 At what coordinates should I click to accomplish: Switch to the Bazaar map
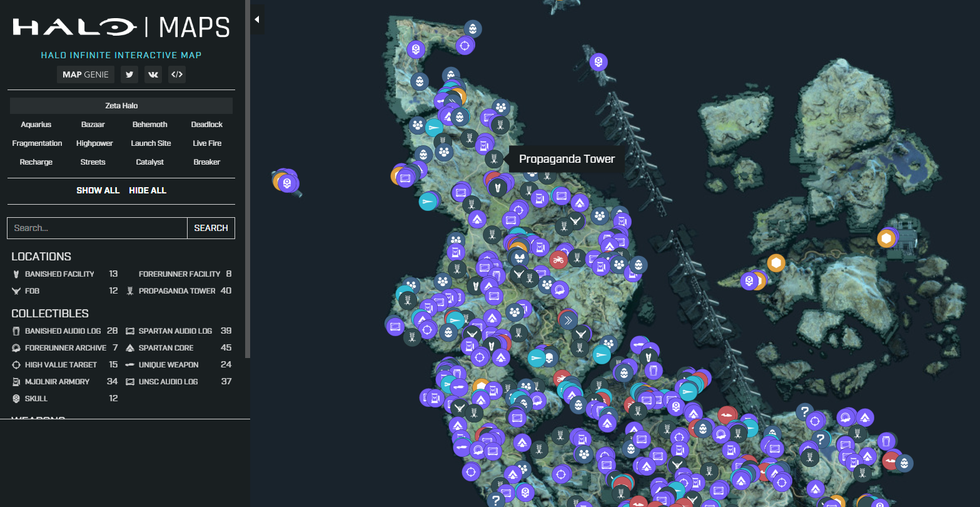click(x=93, y=125)
